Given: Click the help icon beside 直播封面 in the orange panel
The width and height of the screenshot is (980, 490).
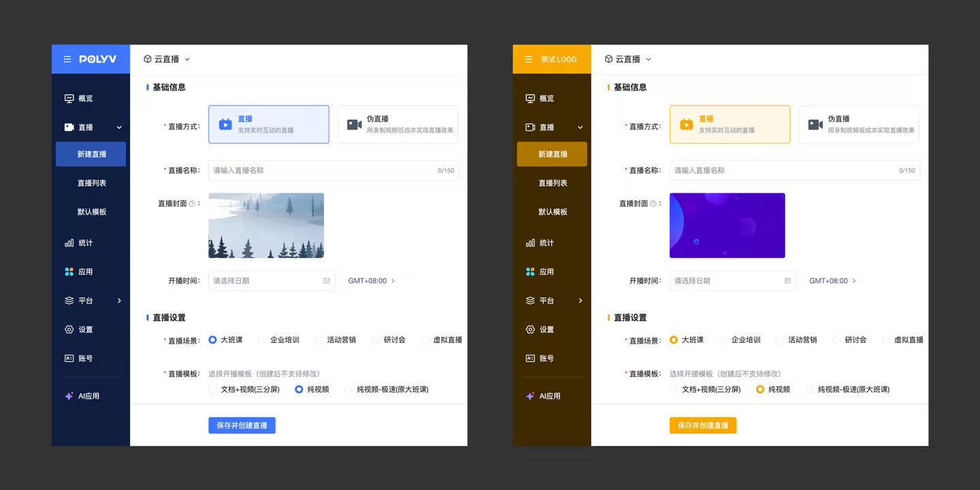Looking at the screenshot, I should point(653,203).
